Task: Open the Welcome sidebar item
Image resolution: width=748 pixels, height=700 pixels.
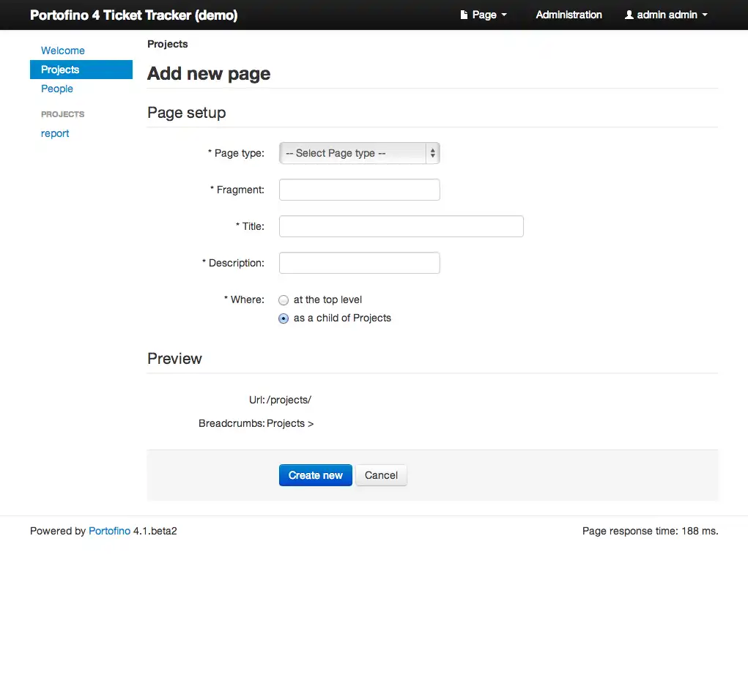Action: pyautogui.click(x=63, y=51)
